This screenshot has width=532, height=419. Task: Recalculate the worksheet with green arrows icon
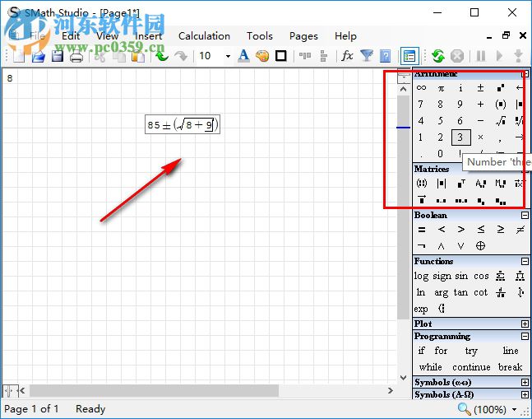point(438,56)
